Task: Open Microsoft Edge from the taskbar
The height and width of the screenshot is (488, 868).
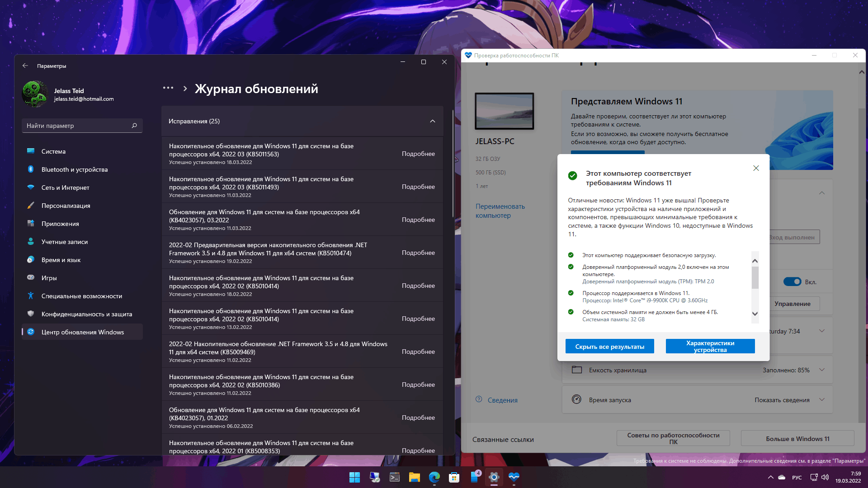Action: pyautogui.click(x=434, y=477)
